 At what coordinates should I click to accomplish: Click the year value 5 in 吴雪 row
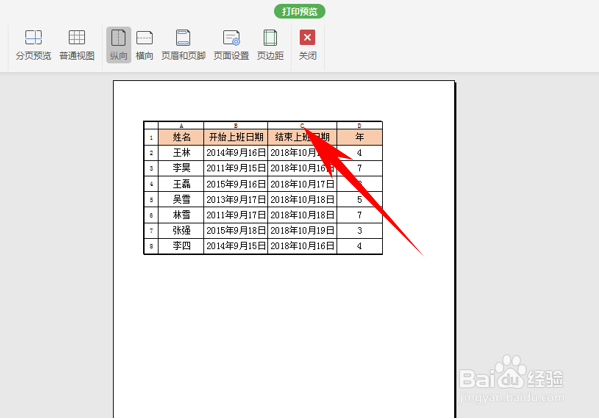tap(359, 199)
